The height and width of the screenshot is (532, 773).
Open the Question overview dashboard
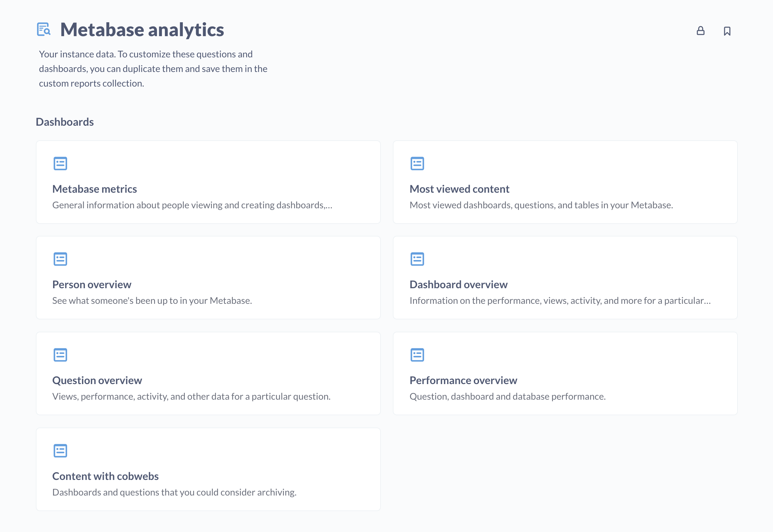[x=97, y=380]
